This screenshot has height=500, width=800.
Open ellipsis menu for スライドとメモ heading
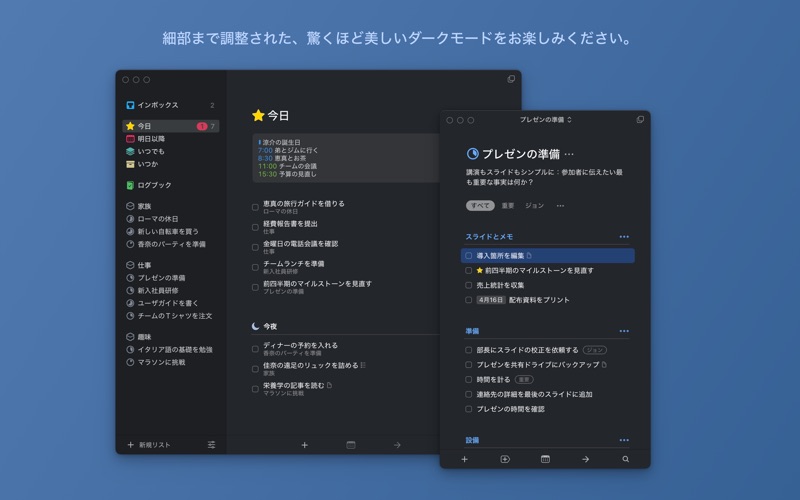(624, 237)
